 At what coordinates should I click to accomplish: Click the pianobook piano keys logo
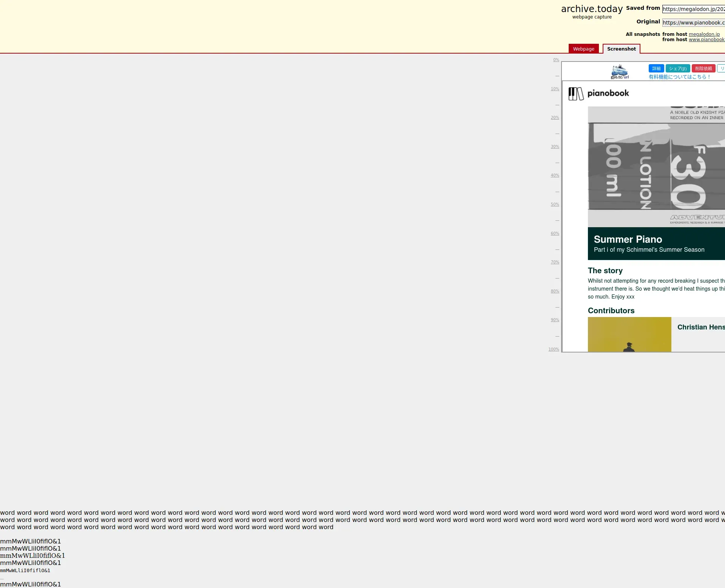[x=576, y=94]
